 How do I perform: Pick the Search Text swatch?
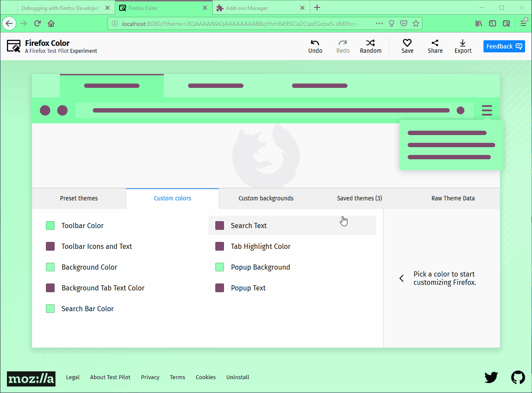pos(220,225)
